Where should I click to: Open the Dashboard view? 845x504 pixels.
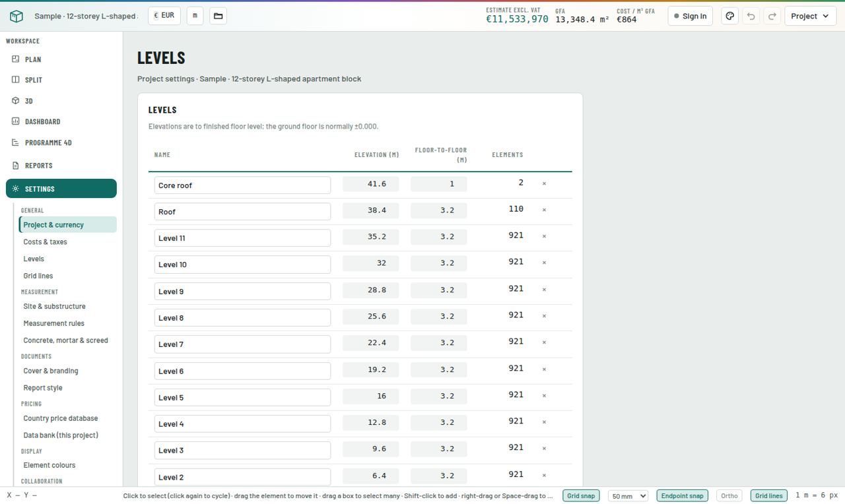[x=61, y=121]
